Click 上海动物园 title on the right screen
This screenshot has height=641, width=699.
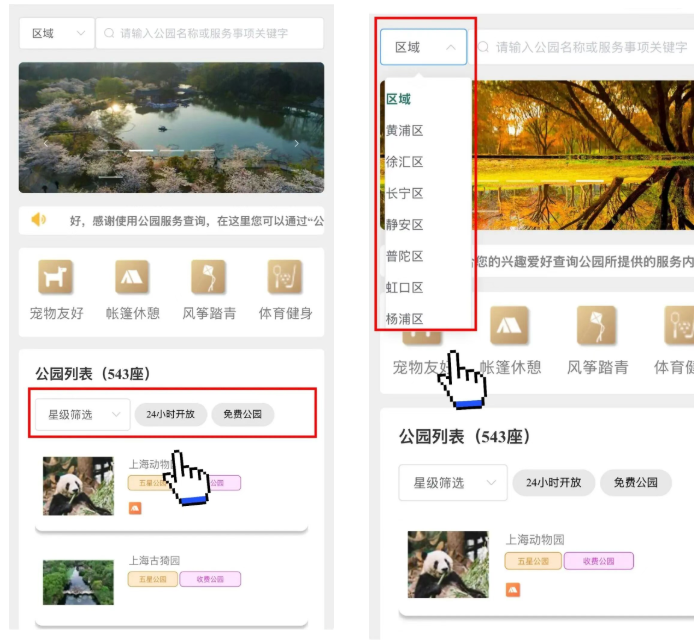coord(535,540)
